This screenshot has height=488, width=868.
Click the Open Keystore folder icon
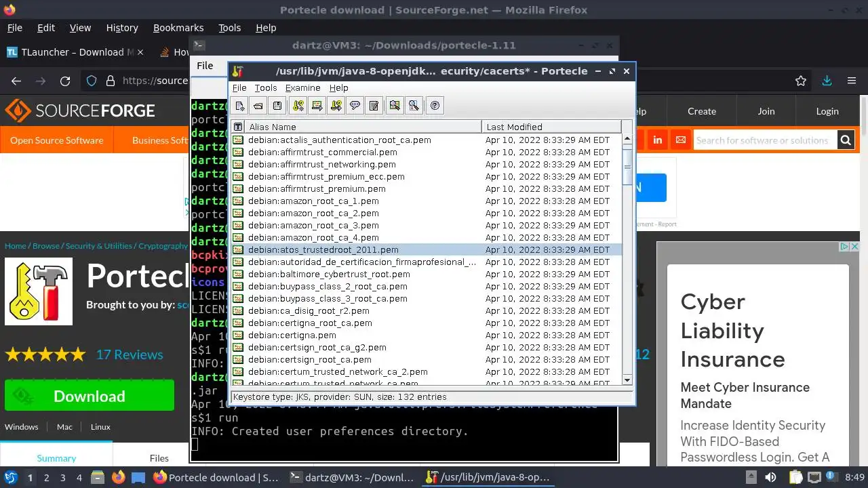(258, 106)
